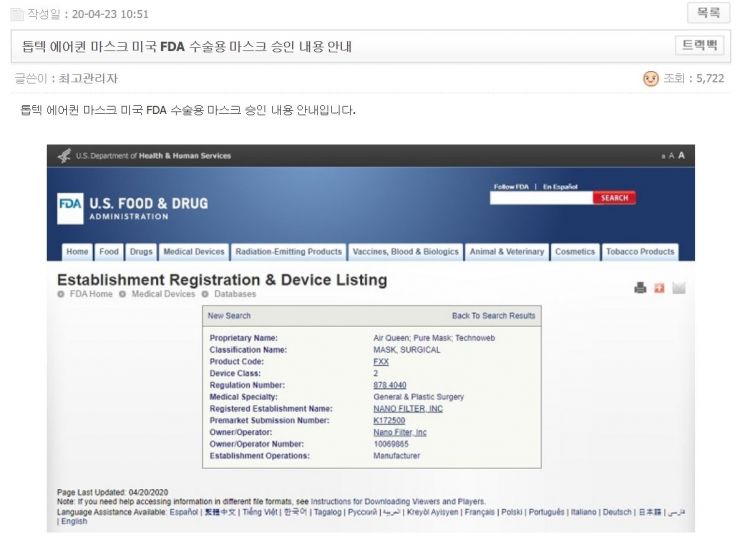This screenshot has width=745, height=545.
Task: Click the 트랙백 trackback button
Action: pyautogui.click(x=699, y=46)
